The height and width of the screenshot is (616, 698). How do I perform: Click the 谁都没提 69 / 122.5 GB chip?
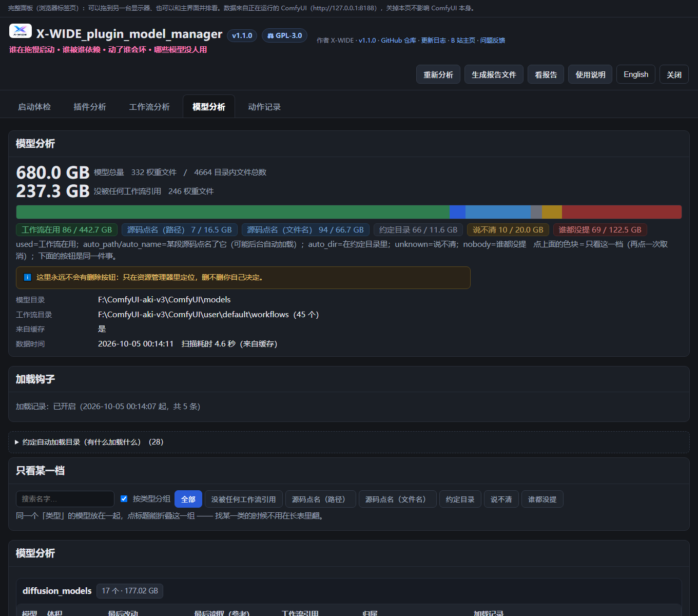coord(600,230)
